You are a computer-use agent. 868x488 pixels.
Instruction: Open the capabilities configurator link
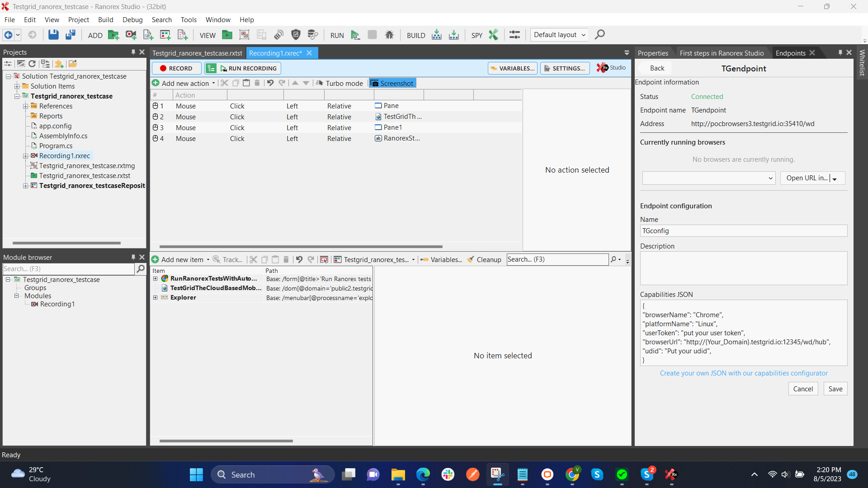(x=744, y=373)
